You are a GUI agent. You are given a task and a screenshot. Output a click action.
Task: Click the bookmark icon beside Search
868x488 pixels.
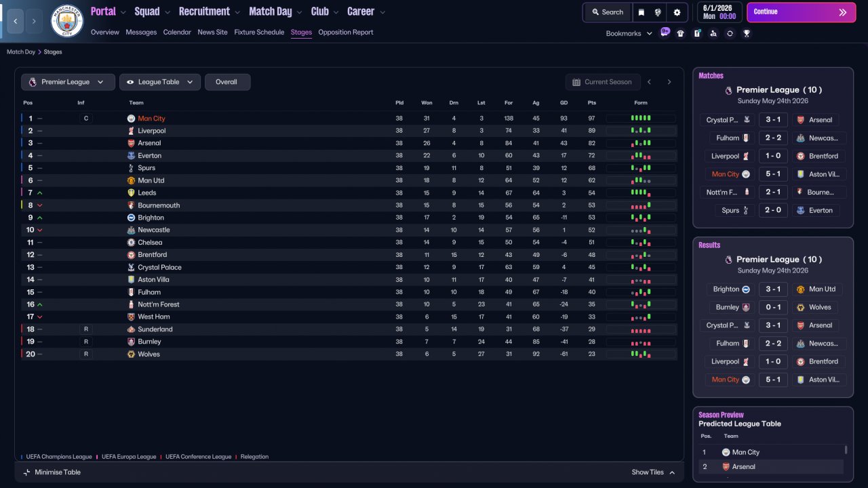point(642,12)
